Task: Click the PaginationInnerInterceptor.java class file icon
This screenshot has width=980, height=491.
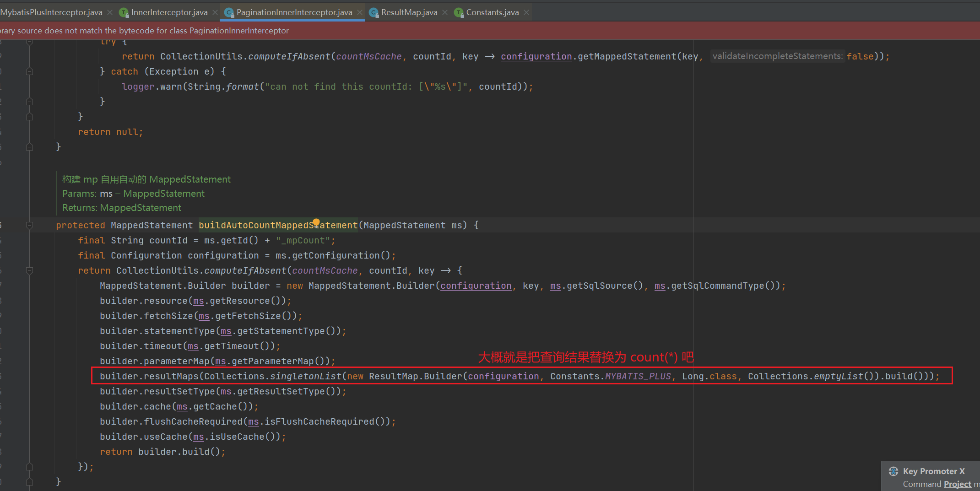Action: point(229,12)
